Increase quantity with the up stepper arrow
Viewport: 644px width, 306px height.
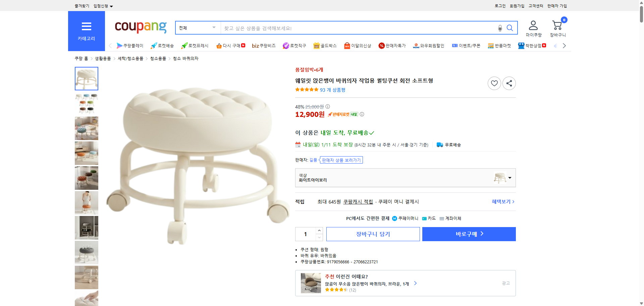pyautogui.click(x=319, y=230)
